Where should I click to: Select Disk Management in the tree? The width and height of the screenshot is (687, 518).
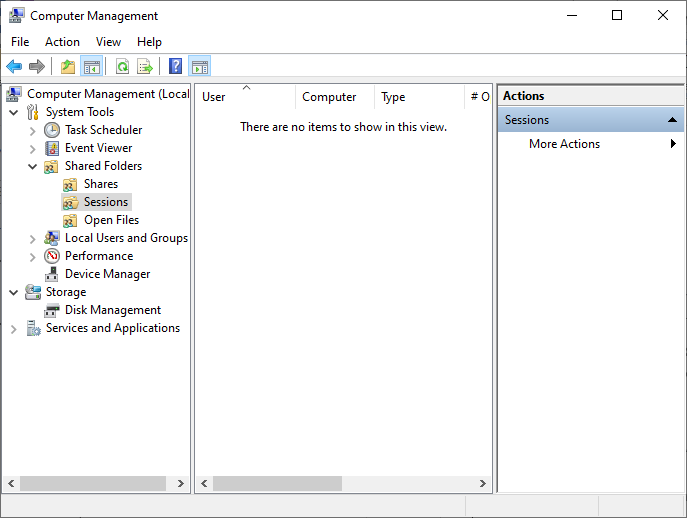tap(112, 310)
